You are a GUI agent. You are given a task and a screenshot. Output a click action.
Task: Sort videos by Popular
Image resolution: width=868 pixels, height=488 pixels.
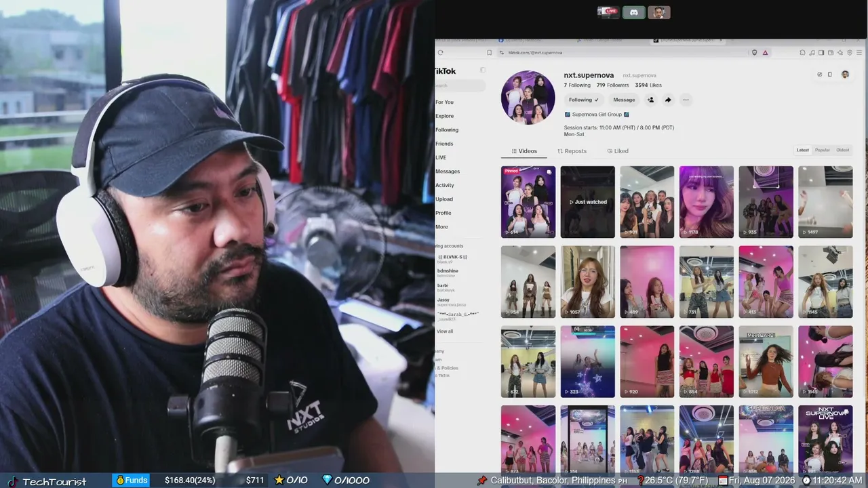point(823,150)
